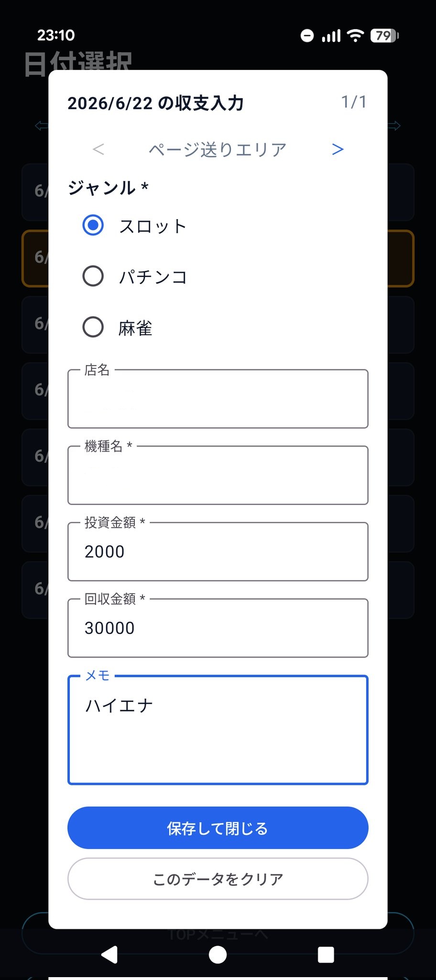
Task: Click the 機種名 input field
Action: click(218, 475)
